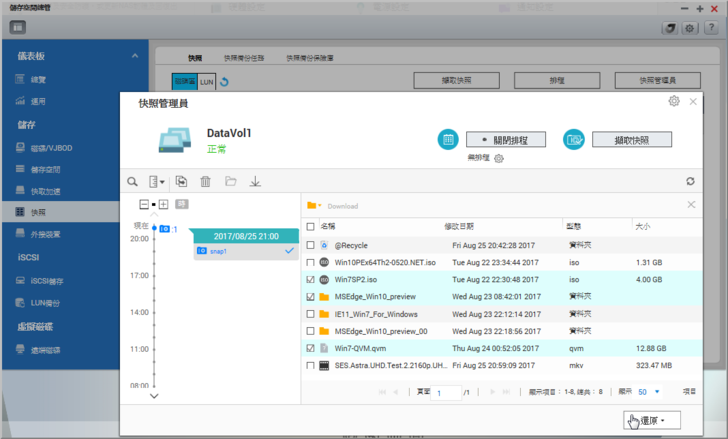This screenshot has width=728, height=439.
Task: Open the 還原 restore dropdown button
Action: click(651, 420)
